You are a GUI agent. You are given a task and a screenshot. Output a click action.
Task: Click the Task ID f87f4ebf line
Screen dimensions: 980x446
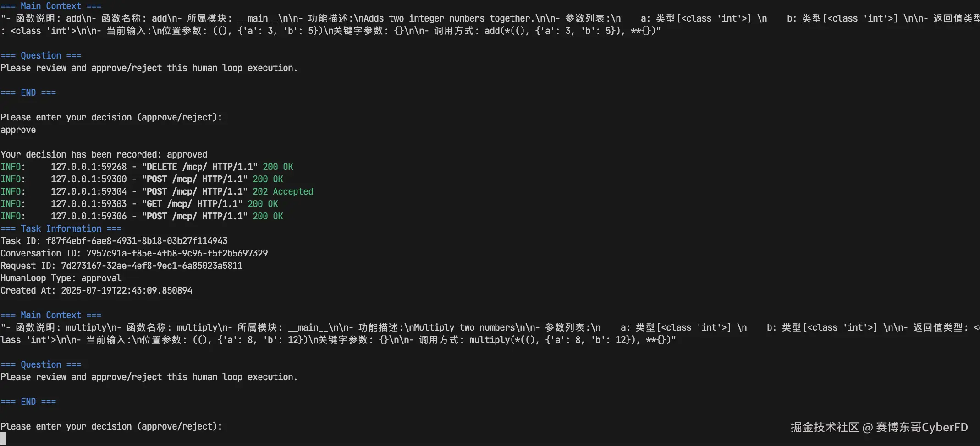pyautogui.click(x=114, y=241)
